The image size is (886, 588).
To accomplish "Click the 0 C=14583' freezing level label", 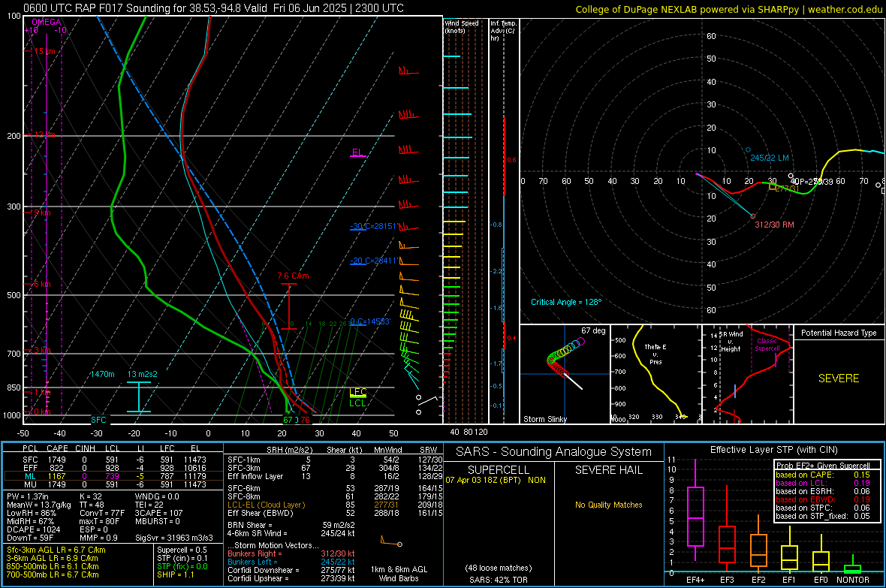I will point(369,321).
